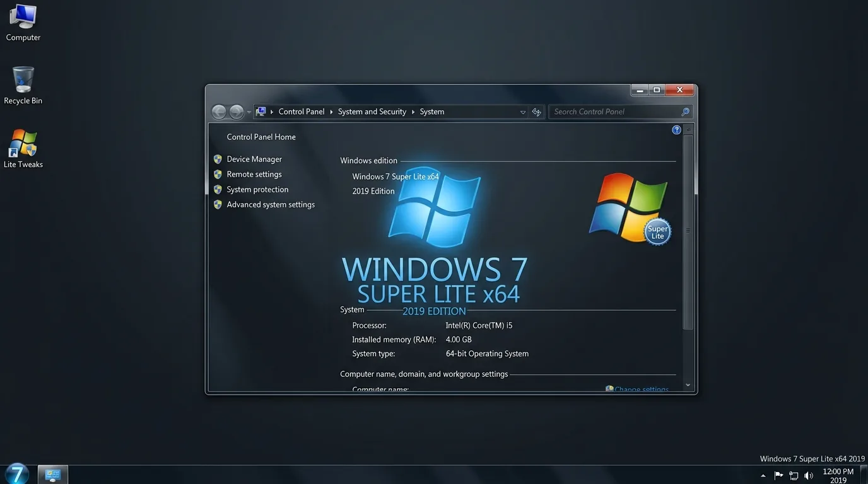Open System protection
868x484 pixels.
coord(257,190)
